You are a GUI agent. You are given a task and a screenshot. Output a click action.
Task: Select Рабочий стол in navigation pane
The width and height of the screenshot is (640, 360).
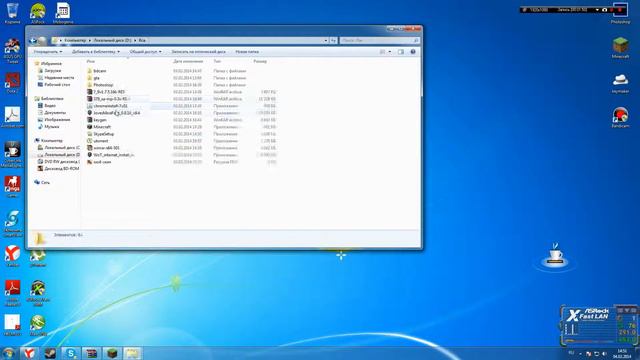tap(57, 84)
